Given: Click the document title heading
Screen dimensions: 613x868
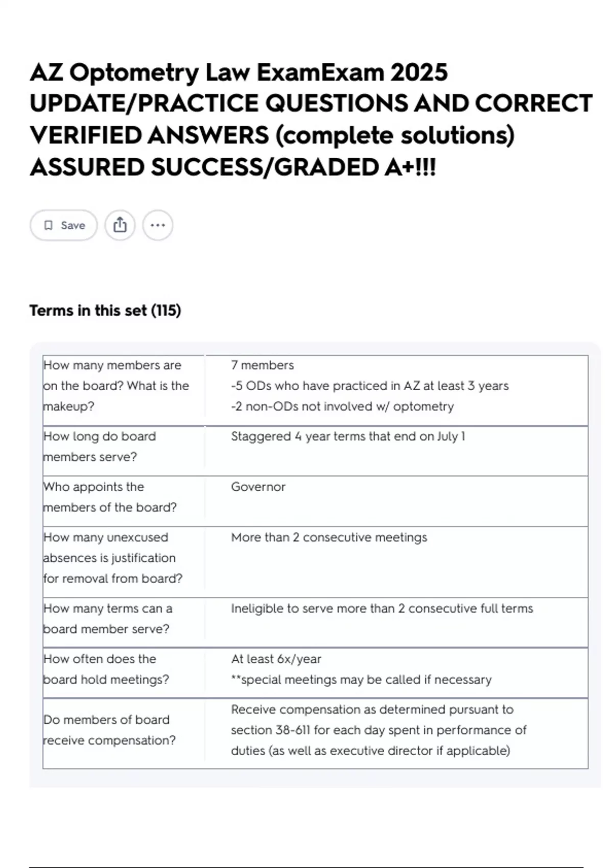Looking at the screenshot, I should tap(311, 119).
